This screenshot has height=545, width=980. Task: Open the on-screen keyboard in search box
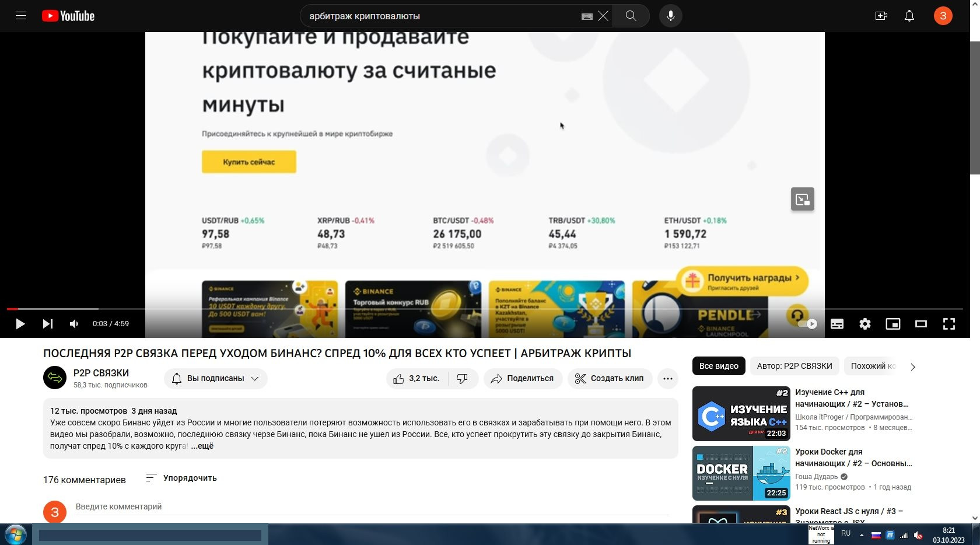coord(587,16)
